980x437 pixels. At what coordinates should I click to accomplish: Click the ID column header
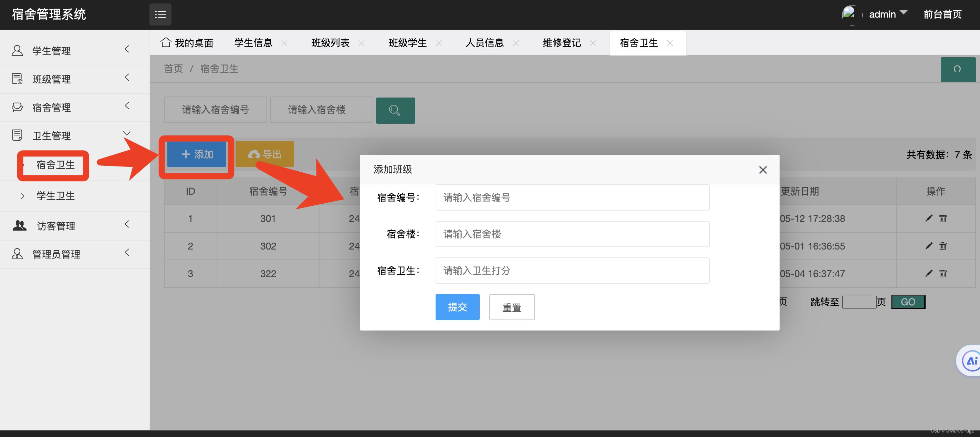[190, 191]
